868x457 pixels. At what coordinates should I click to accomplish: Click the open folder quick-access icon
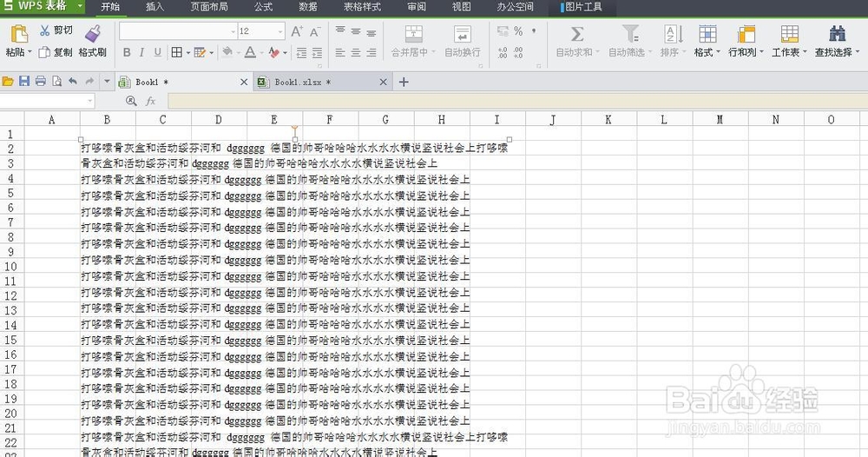tap(8, 82)
